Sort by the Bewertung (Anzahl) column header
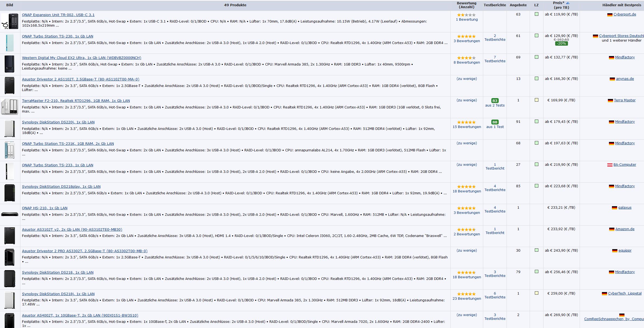Image resolution: width=644 pixels, height=328 pixels. pyautogui.click(x=466, y=5)
